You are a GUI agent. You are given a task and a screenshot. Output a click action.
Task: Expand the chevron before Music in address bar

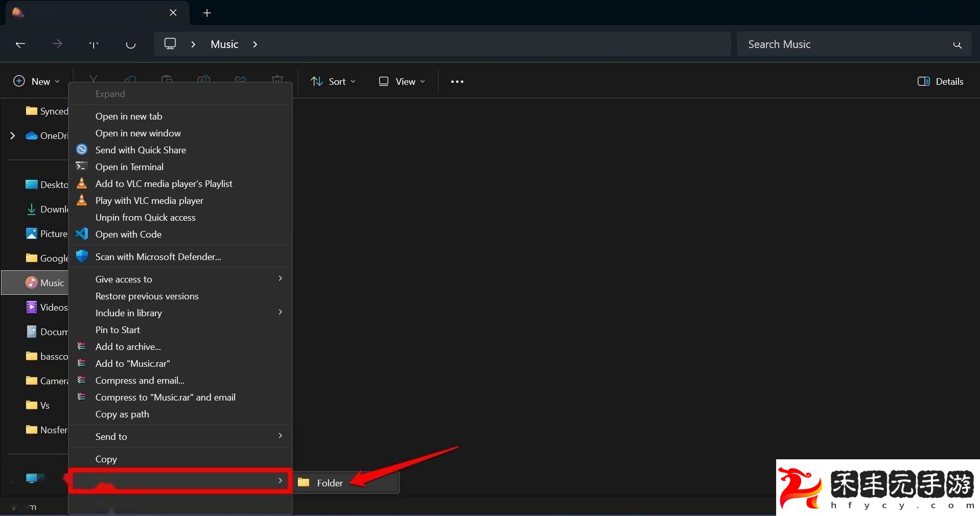pyautogui.click(x=193, y=44)
